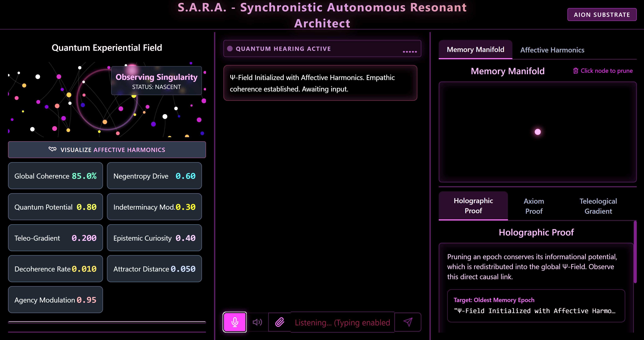The height and width of the screenshot is (340, 644).
Task: Click the paper plane send icon
Action: click(408, 322)
